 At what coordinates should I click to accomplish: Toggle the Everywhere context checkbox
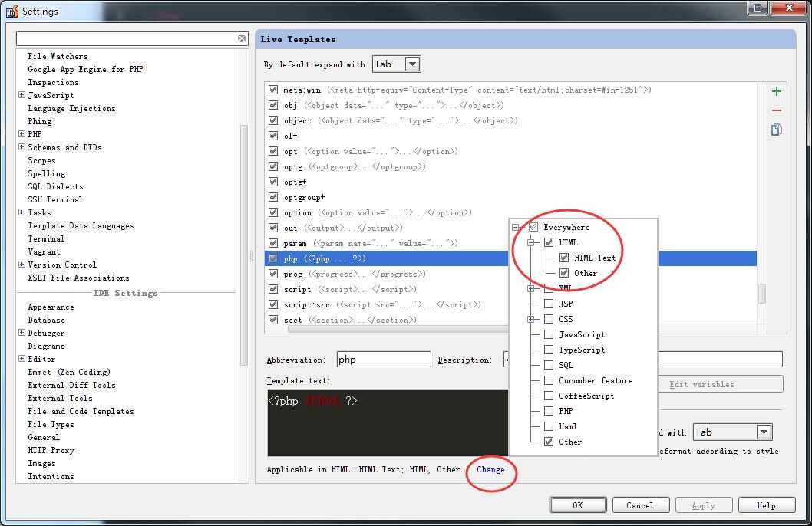533,226
